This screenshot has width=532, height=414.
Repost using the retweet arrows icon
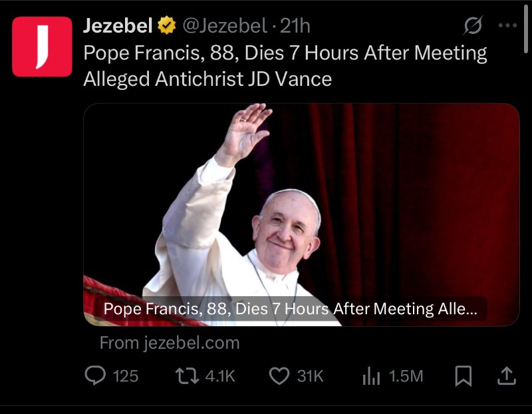(x=187, y=376)
